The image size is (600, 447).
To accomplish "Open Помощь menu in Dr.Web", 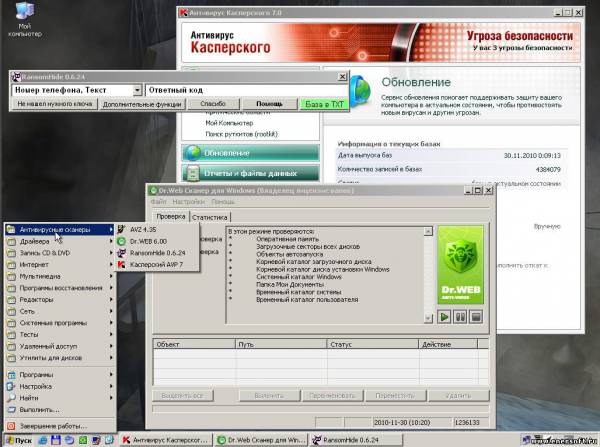I will (223, 201).
